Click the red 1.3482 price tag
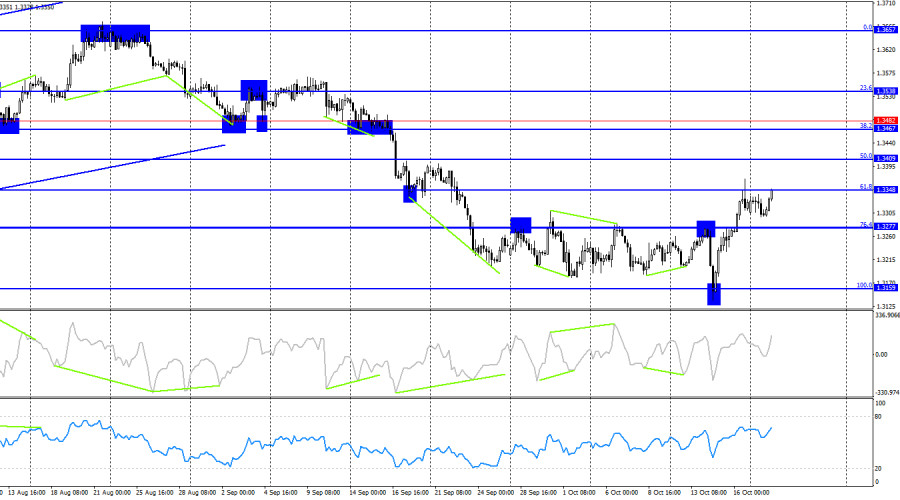The width and height of the screenshot is (900, 500). pyautogui.click(x=886, y=121)
